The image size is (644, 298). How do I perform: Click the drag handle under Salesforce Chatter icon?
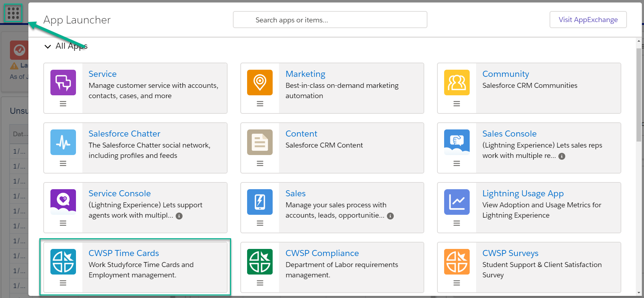[63, 164]
